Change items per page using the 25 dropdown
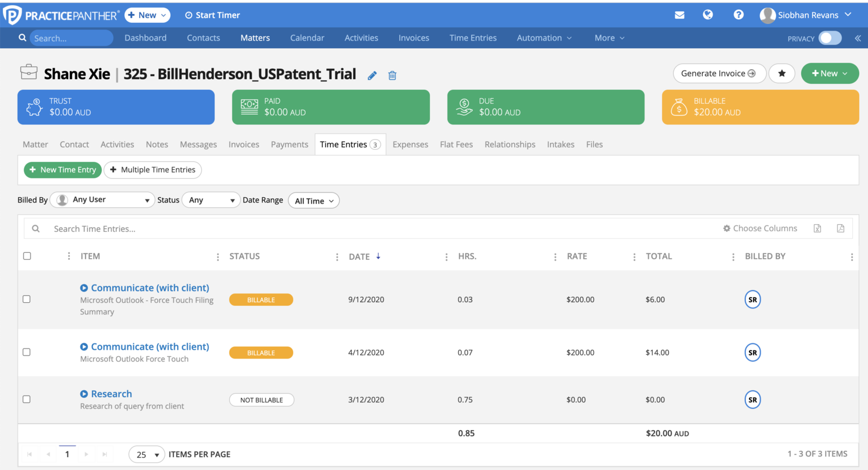The image size is (868, 470). (147, 454)
